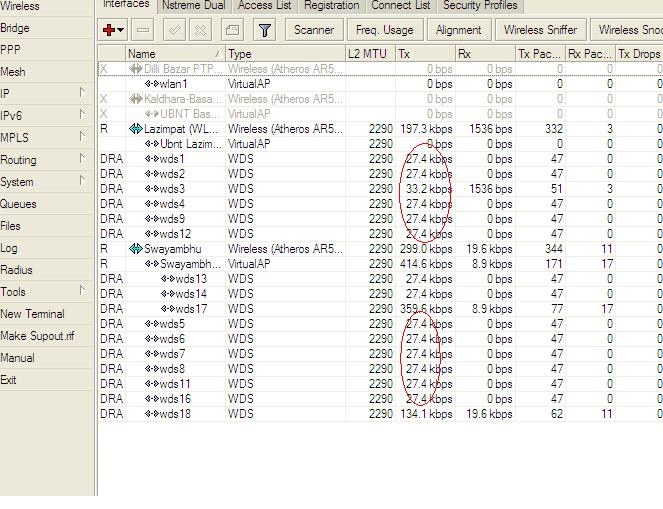Click the wds1 interface icon

coord(151,159)
